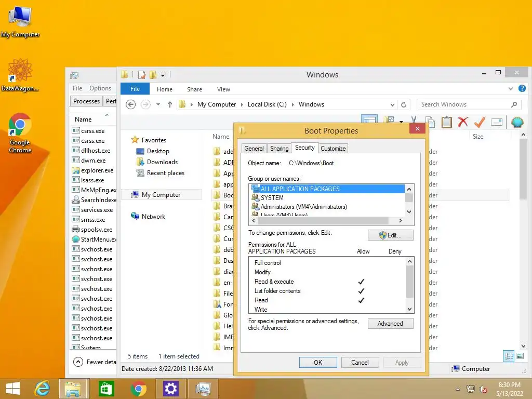Open the General tab in Boot Properties

click(x=254, y=149)
